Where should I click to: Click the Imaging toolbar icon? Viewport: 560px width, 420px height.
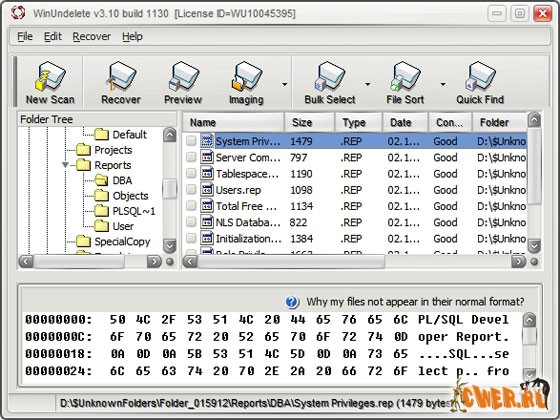246,76
